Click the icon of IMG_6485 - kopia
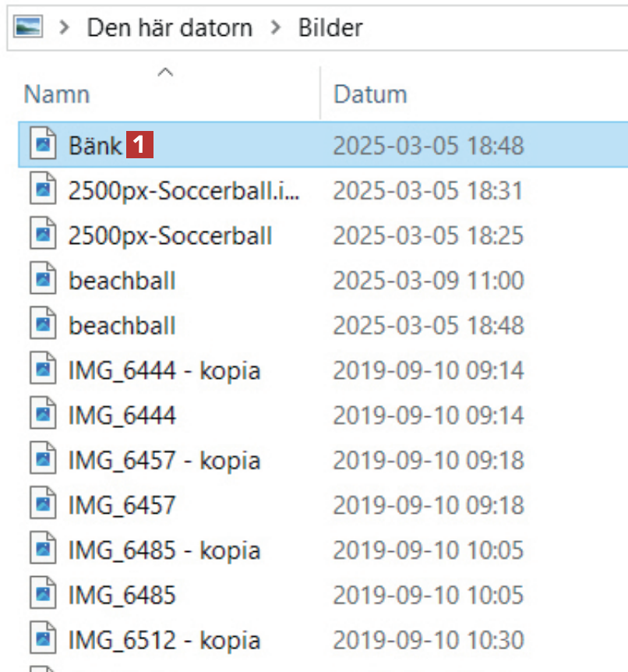 (44, 551)
